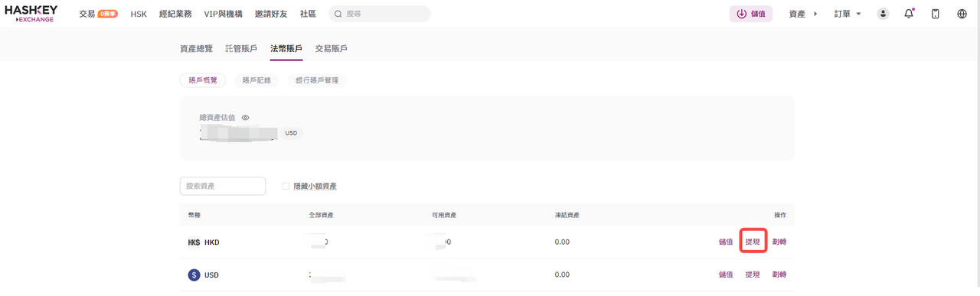Click the USD frozen value 0.00
The height and width of the screenshot is (296, 980).
click(563, 275)
